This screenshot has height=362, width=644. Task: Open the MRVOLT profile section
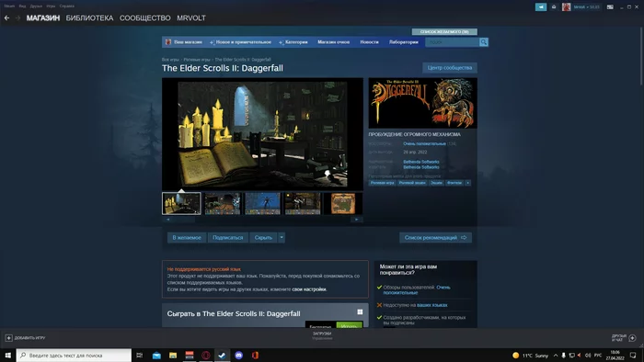191,18
